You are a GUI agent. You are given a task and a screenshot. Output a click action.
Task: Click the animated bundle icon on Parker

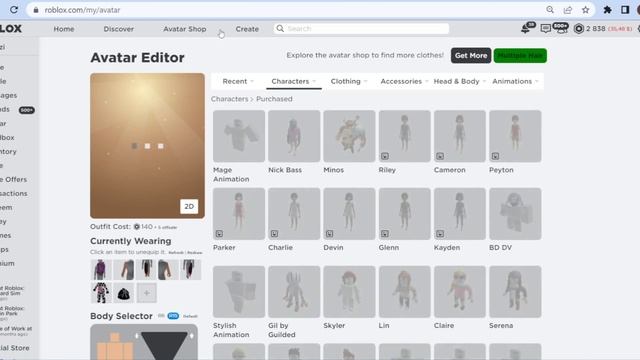(x=219, y=234)
